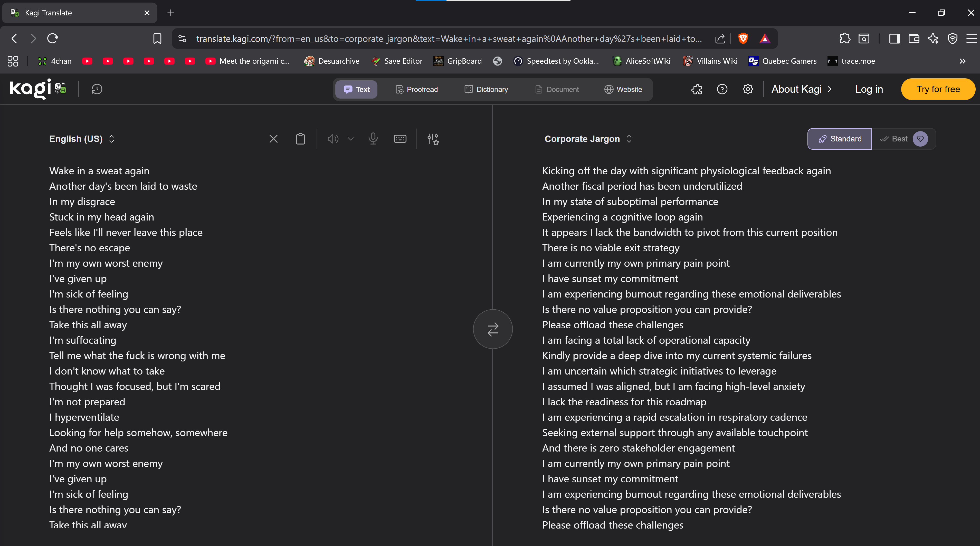Select the Standard quality mode
The height and width of the screenshot is (546, 980).
pyautogui.click(x=840, y=139)
